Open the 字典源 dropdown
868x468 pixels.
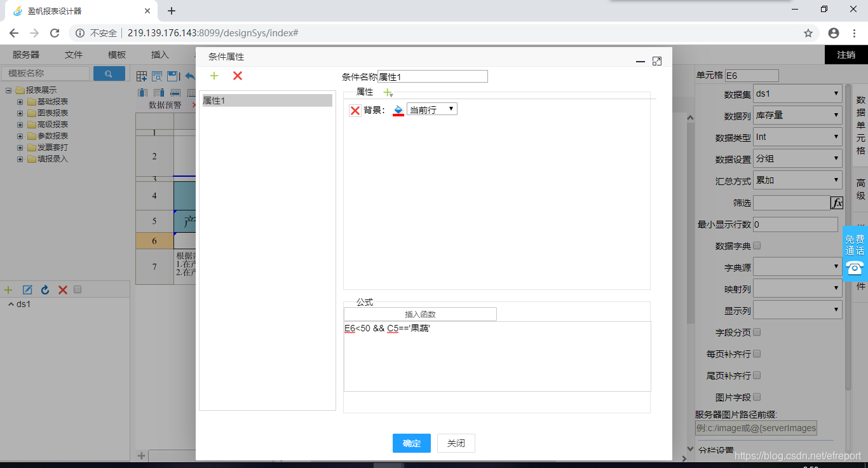[x=797, y=267]
